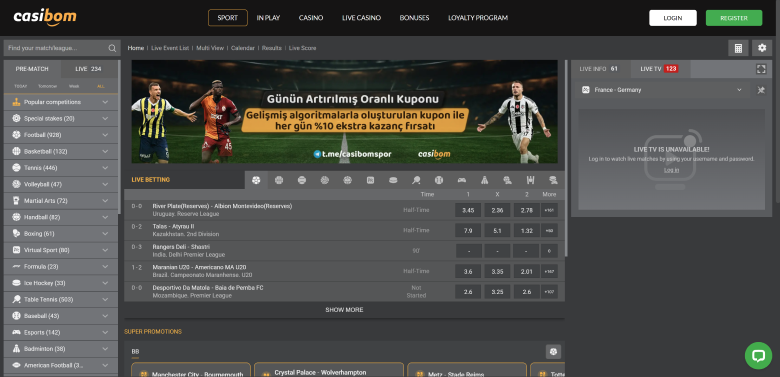Click the green REGISTER button

[x=734, y=18]
